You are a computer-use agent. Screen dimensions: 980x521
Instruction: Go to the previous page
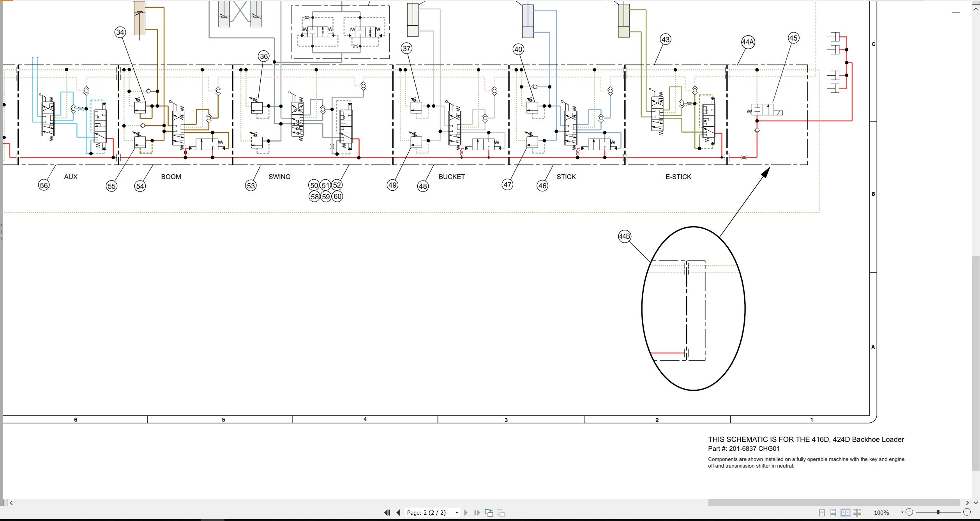click(x=398, y=512)
